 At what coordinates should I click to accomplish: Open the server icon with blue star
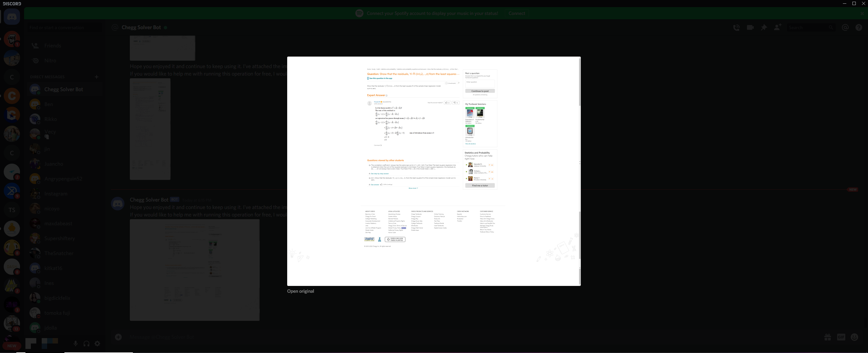tap(12, 115)
